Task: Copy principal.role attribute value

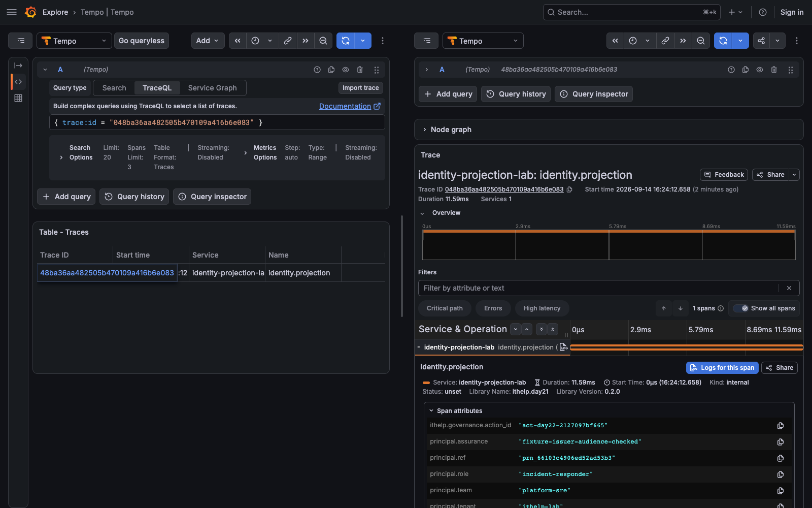Action: click(781, 474)
